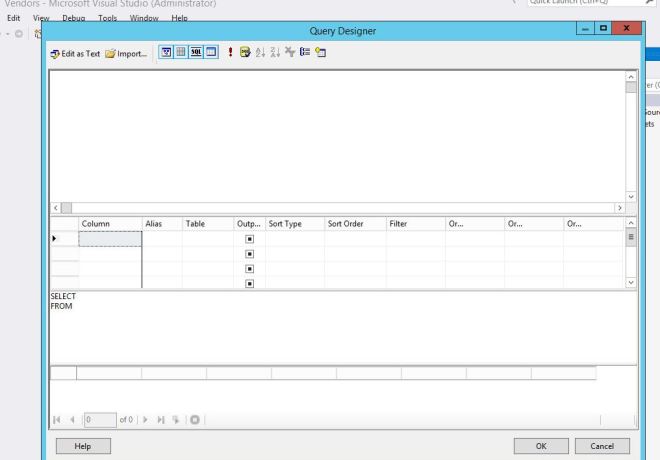Toggle the Output checkbox in second row
Image resolution: width=660 pixels, height=460 pixels.
click(249, 254)
